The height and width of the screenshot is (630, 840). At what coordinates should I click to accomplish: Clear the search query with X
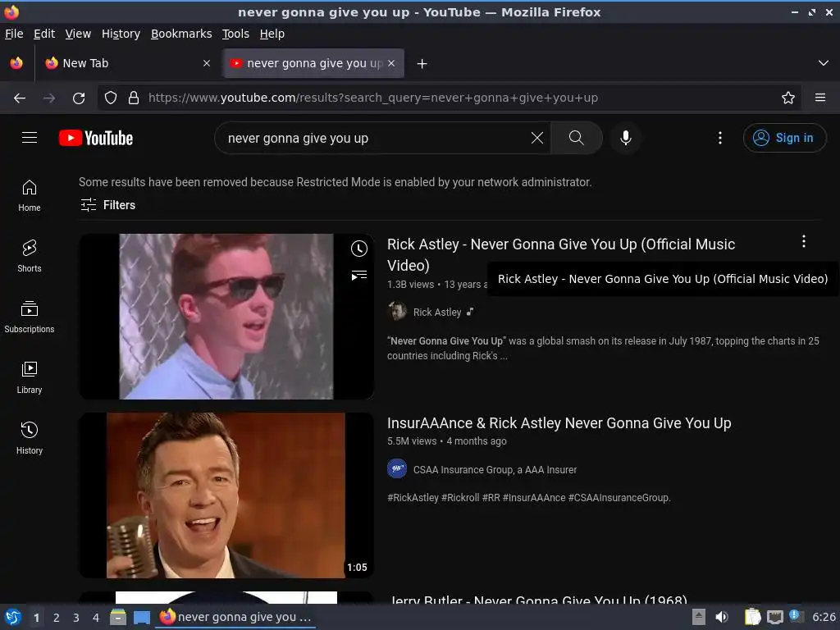tap(536, 138)
